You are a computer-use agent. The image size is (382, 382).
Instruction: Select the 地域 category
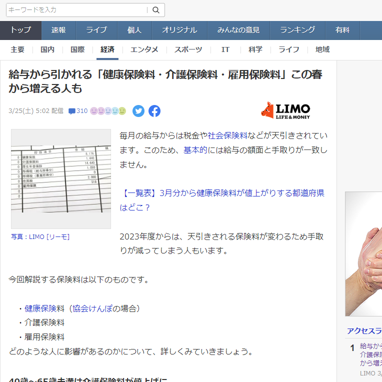322,50
